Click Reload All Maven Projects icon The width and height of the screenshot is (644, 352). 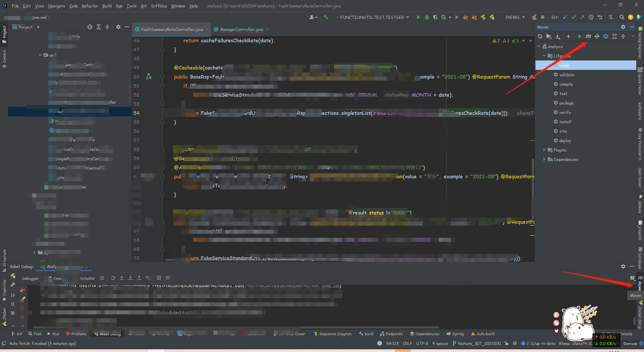click(540, 36)
